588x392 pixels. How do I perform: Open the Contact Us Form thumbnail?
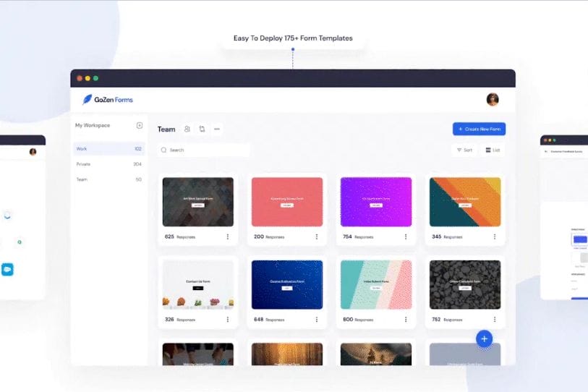click(x=198, y=285)
